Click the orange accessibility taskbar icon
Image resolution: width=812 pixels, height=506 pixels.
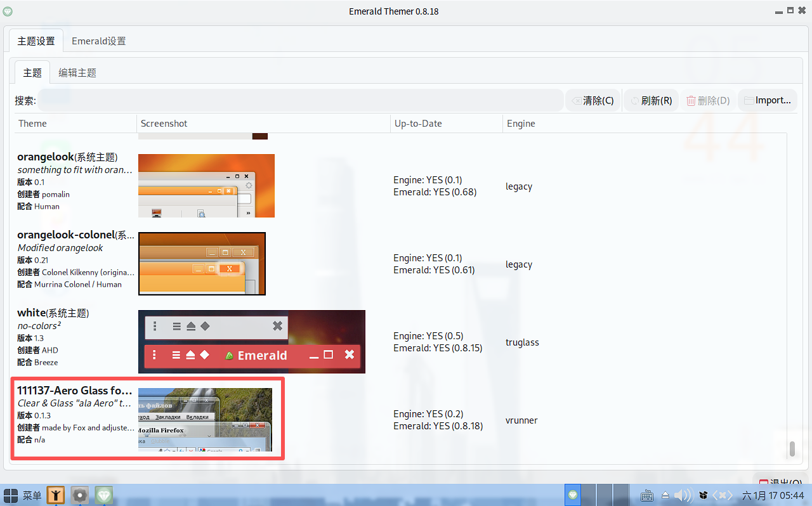[56, 495]
